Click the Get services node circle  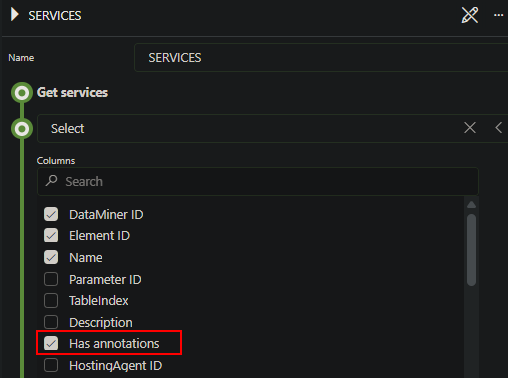pyautogui.click(x=22, y=93)
